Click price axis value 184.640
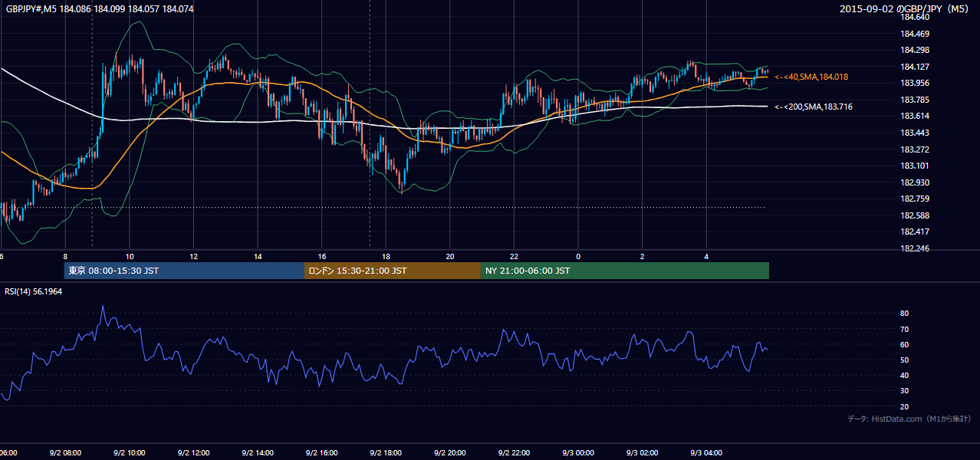Screen dimensions: 980x460 (914, 17)
